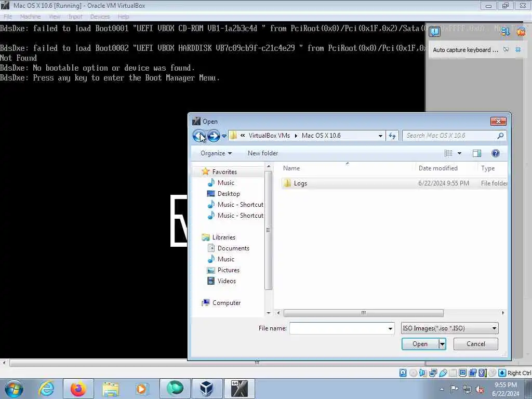Click the magnifier search icon
The image size is (532, 399).
click(500, 136)
